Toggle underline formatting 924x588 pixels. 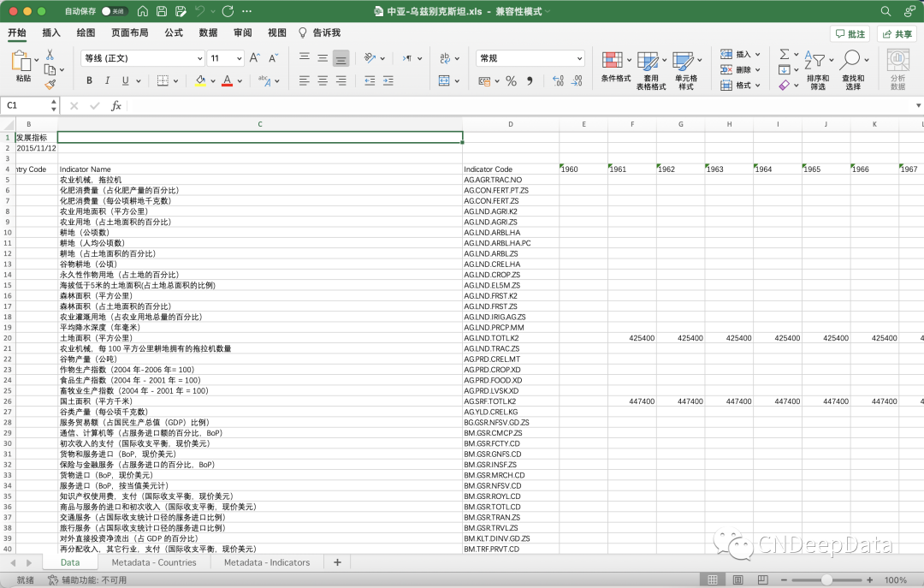pos(126,80)
